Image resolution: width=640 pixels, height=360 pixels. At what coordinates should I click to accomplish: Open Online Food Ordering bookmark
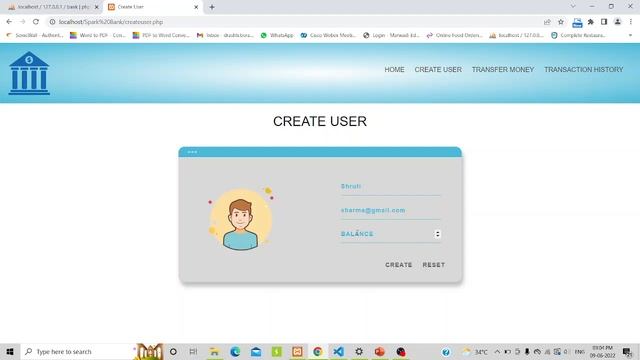click(454, 36)
